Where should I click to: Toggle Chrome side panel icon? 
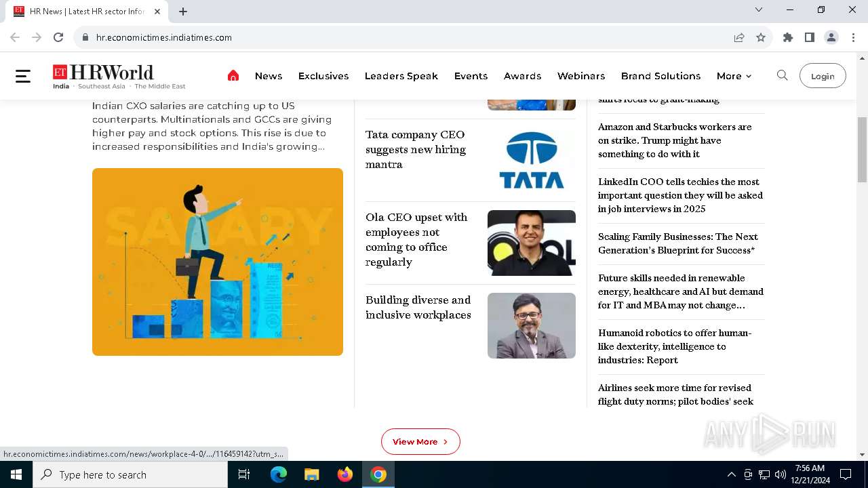pyautogui.click(x=810, y=37)
